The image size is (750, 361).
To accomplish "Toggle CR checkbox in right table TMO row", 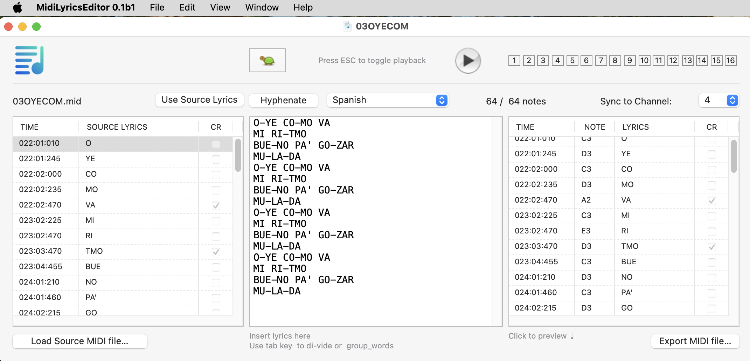I will click(712, 246).
